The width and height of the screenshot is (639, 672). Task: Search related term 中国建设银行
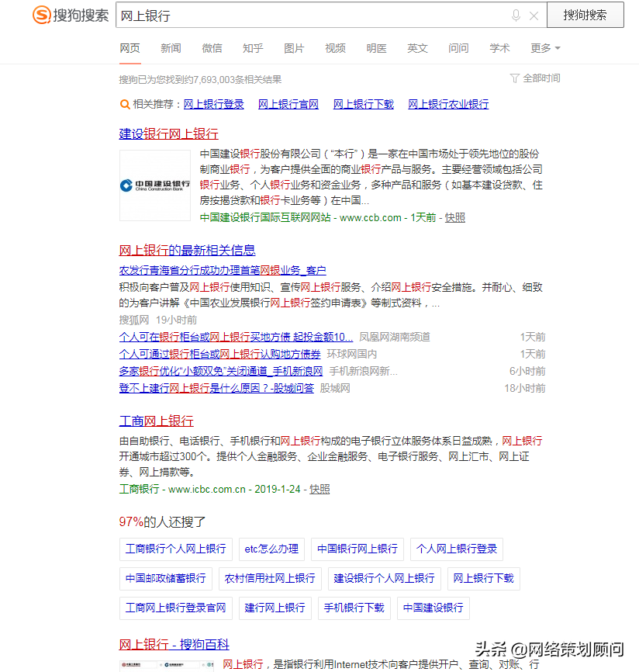coord(433,608)
